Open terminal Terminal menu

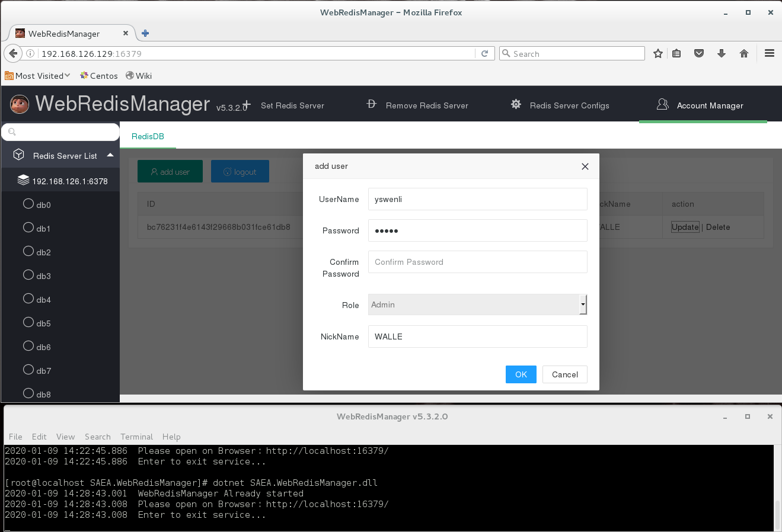(136, 437)
